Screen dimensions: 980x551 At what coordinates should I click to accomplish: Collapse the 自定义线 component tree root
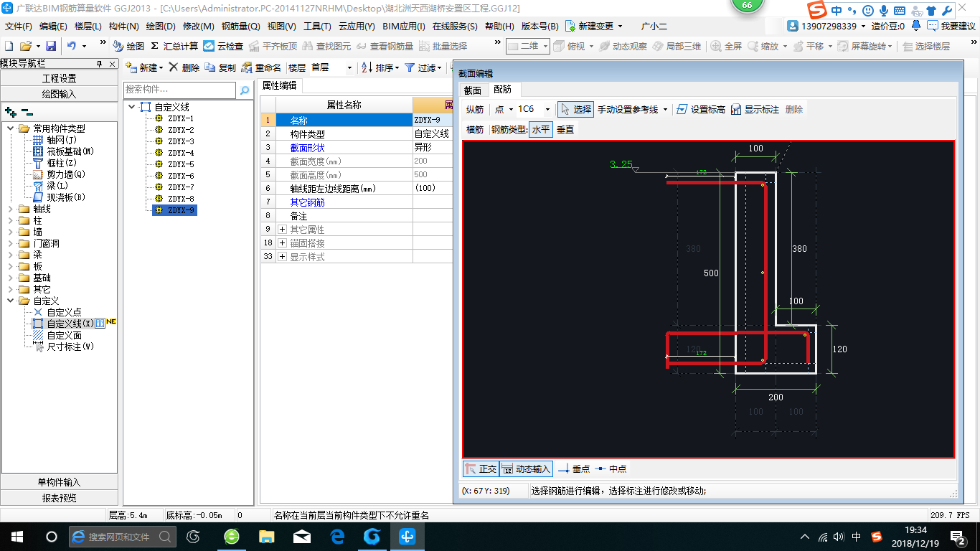click(131, 107)
